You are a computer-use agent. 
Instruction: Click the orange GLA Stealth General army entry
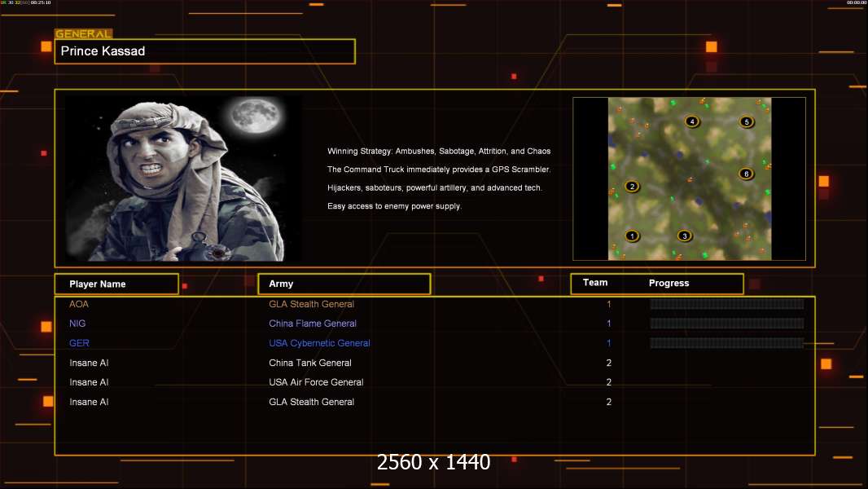click(x=312, y=304)
